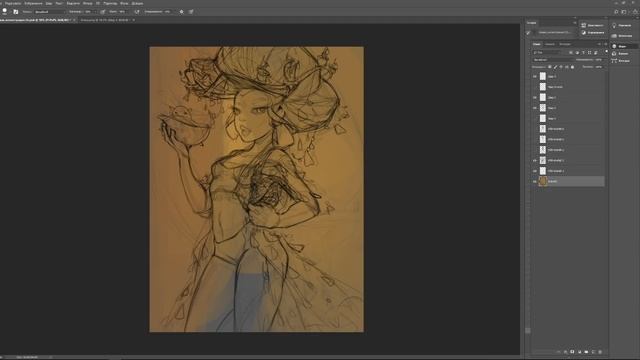
Task: Toggle the layer filtering on/off switch
Action: click(607, 51)
